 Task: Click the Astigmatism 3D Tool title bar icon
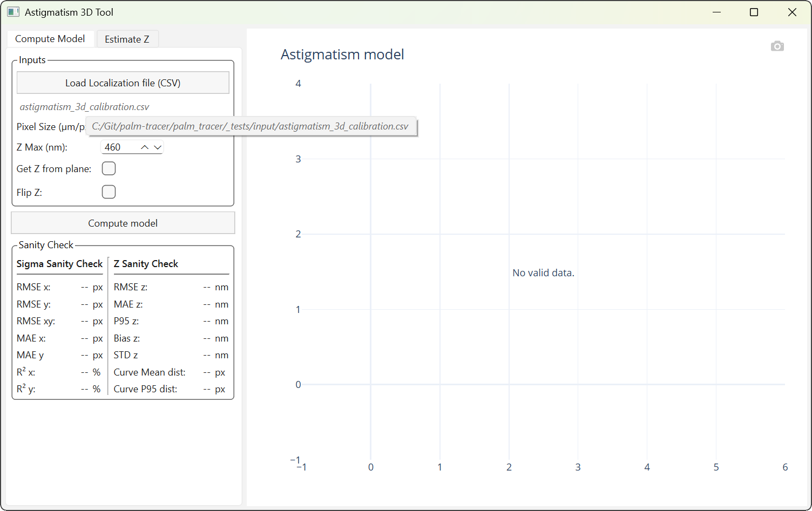tap(12, 11)
